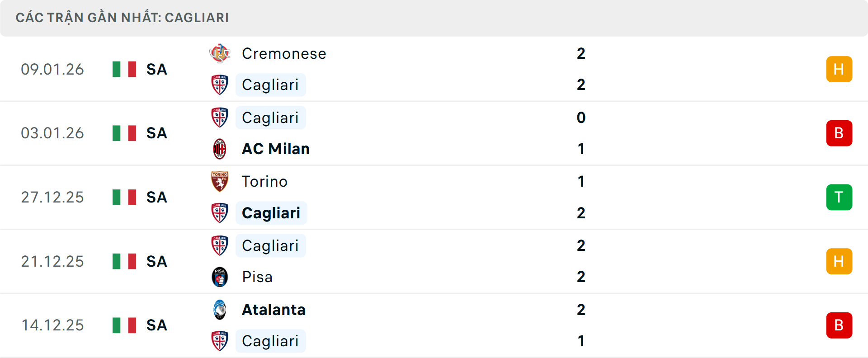Click the Pisa team name

257,277
